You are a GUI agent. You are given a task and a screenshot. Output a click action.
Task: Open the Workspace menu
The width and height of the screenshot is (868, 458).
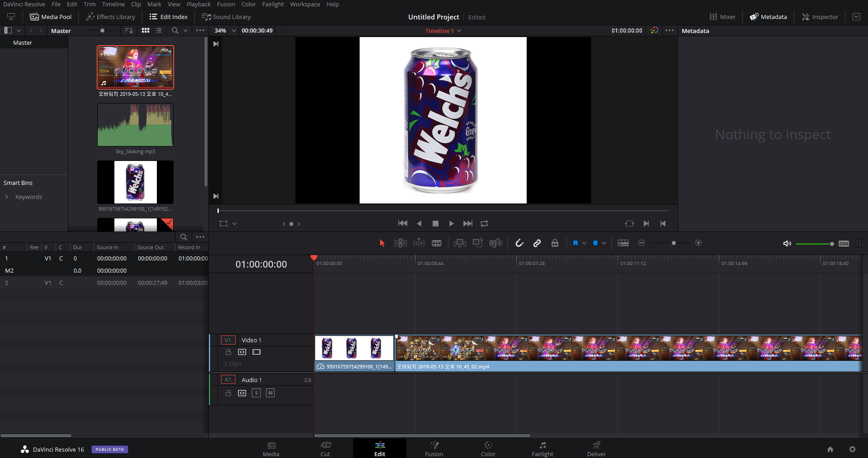305,4
